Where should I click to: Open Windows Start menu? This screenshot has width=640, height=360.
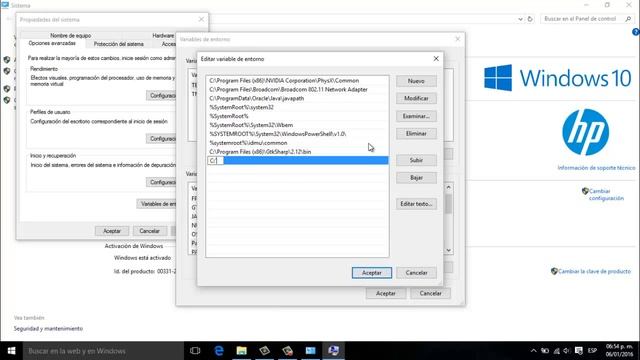(11, 351)
